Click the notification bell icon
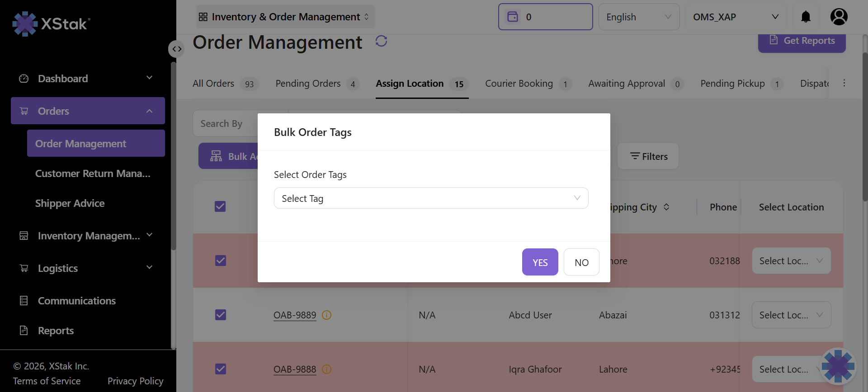Viewport: 868px width, 392px height. (x=806, y=17)
